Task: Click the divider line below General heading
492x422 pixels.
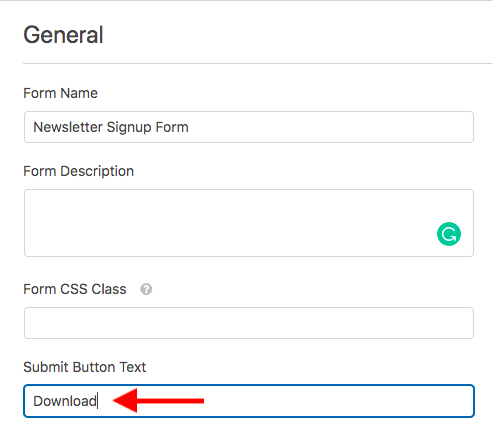Action: (257, 63)
